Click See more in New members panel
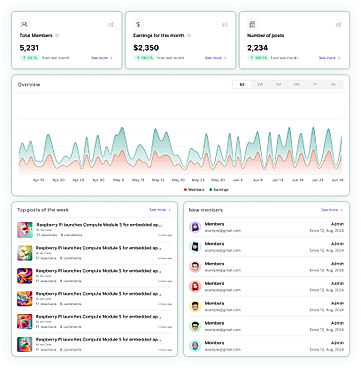Image resolution: width=361 pixels, height=368 pixels. (332, 210)
